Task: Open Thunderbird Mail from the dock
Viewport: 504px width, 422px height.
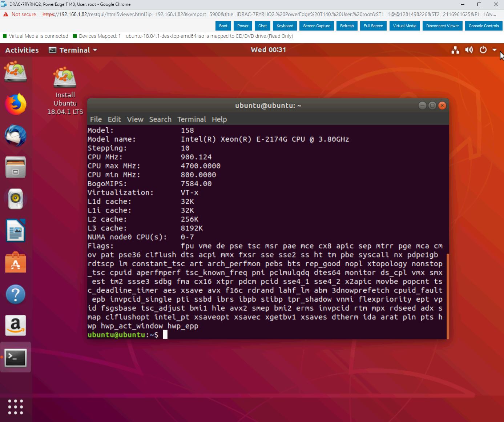Action: tap(16, 135)
